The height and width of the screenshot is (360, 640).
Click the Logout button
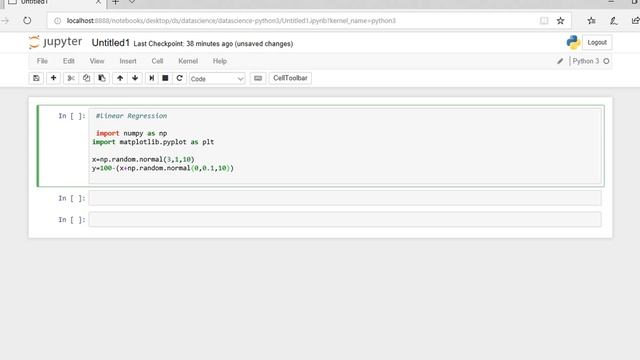597,42
